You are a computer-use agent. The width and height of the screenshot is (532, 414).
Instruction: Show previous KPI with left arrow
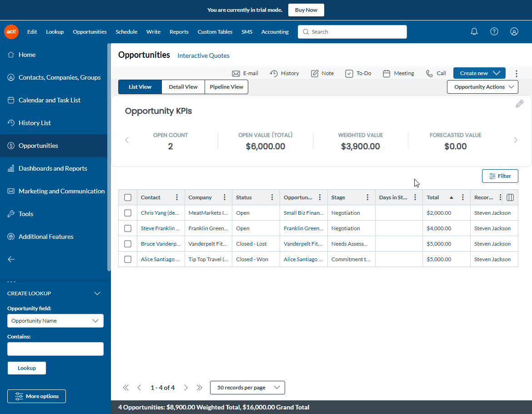[x=127, y=140]
